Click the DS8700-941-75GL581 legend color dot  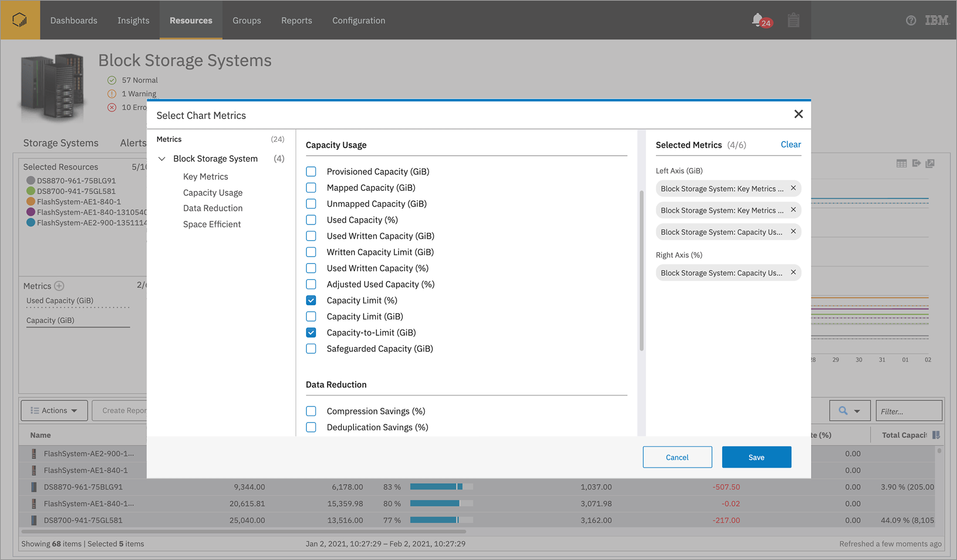31,191
